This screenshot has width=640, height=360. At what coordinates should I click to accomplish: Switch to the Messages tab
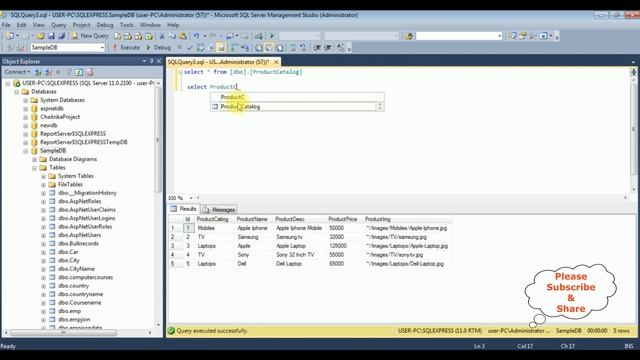click(x=219, y=209)
